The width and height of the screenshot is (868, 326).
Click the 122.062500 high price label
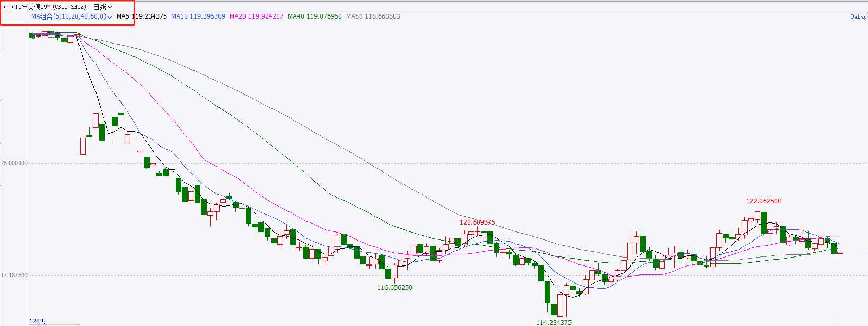point(764,201)
